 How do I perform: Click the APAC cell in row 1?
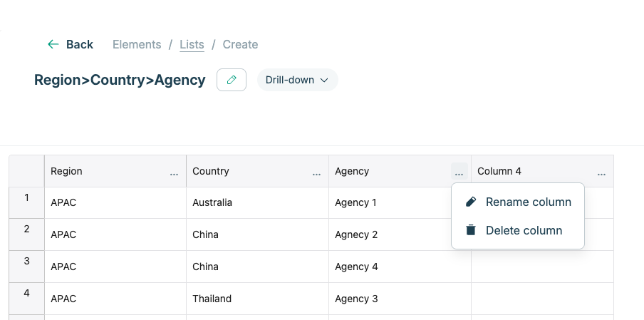tap(115, 203)
